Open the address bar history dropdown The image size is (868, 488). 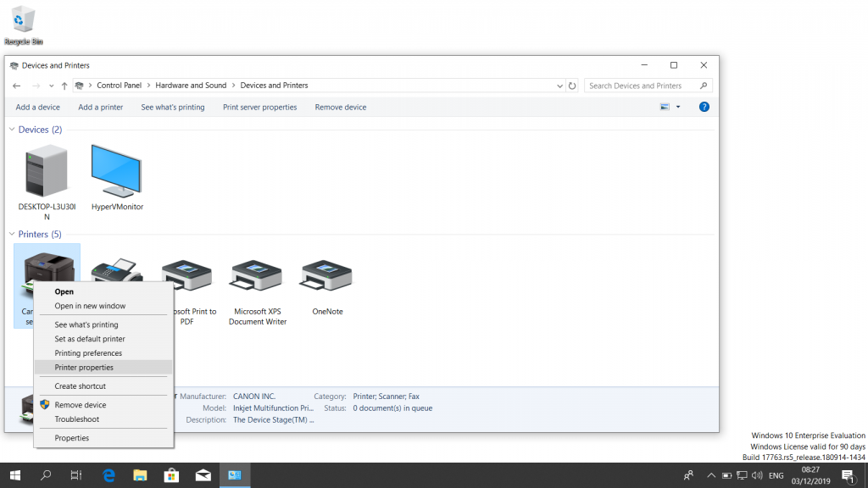[559, 86]
